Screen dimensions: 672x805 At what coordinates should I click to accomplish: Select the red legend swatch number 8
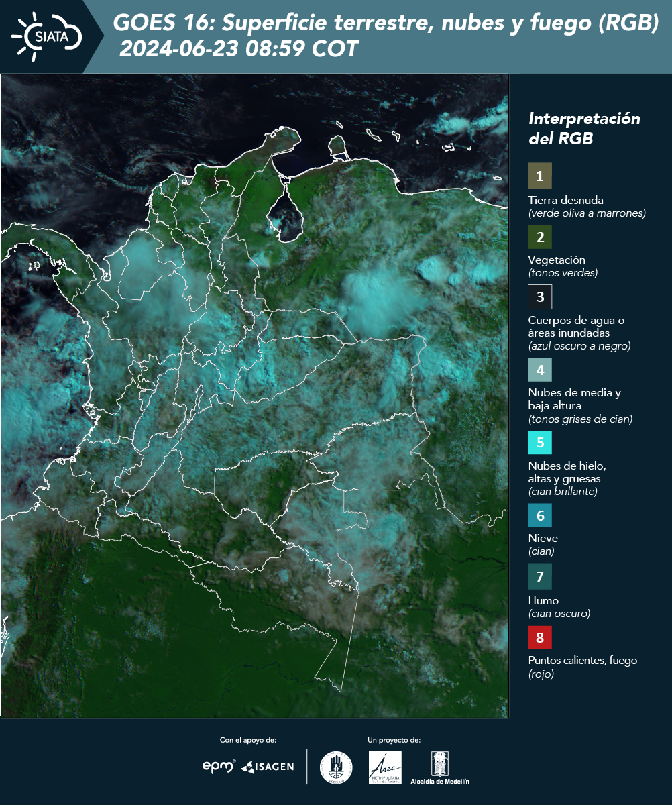tap(540, 637)
